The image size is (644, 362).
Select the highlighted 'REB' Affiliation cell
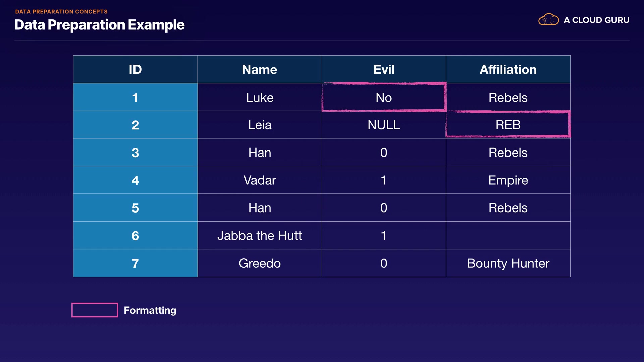pos(508,125)
